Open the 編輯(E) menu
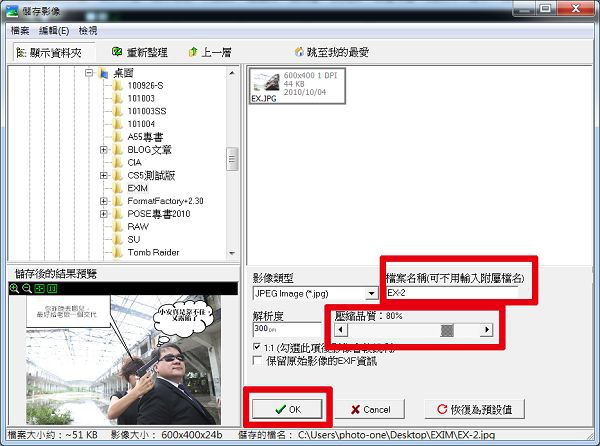This screenshot has height=446, width=600. click(x=54, y=31)
